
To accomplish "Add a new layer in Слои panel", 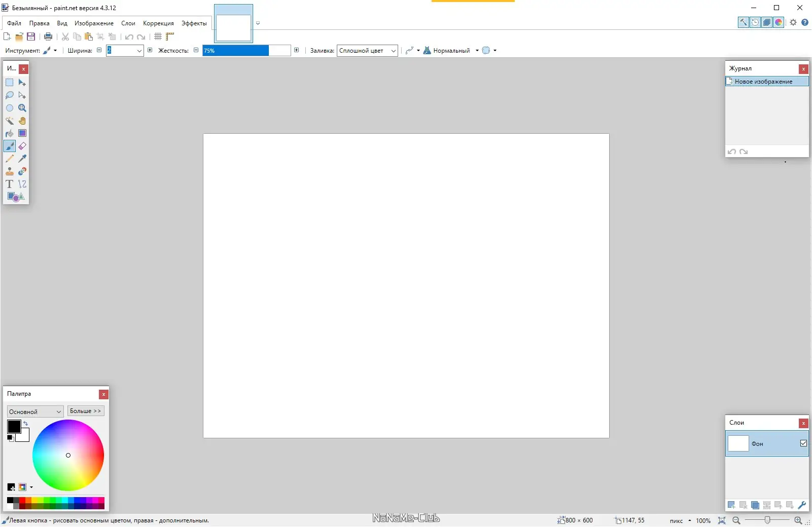I will [x=731, y=505].
